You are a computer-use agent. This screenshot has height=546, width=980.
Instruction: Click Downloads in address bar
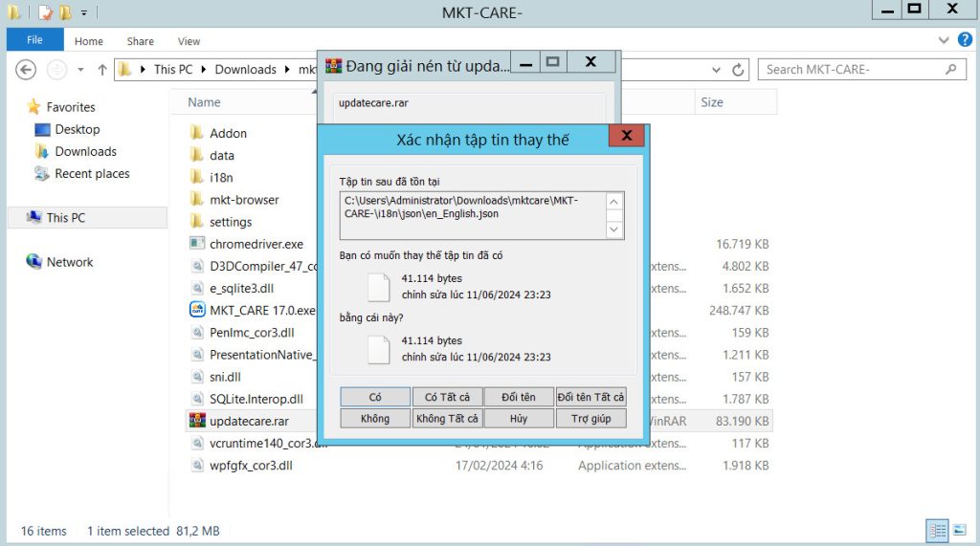pyautogui.click(x=246, y=70)
